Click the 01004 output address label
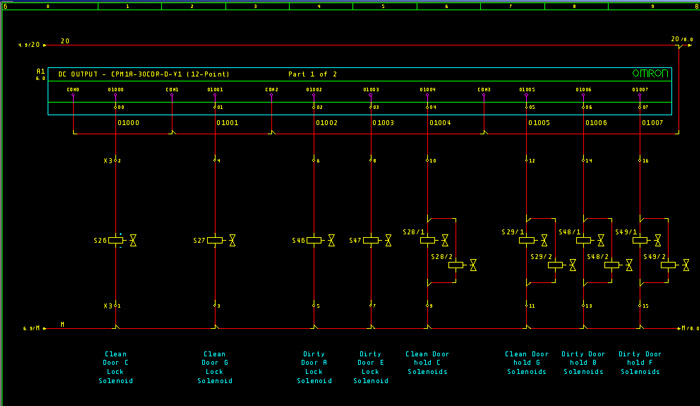 (440, 123)
